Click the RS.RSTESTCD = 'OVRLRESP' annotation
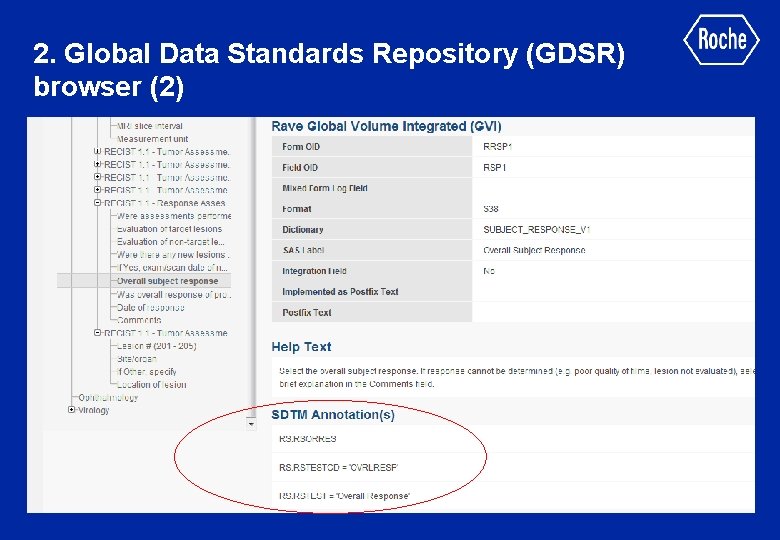780x540 pixels. [x=338, y=467]
